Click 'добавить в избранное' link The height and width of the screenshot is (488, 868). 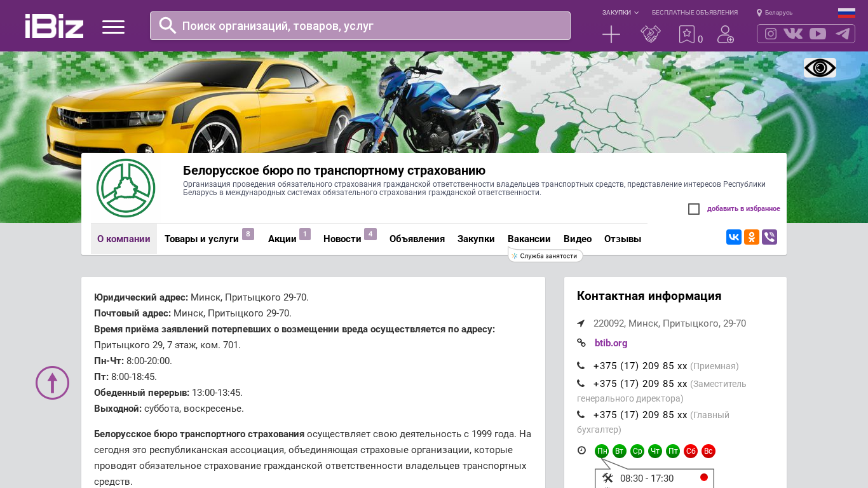(743, 209)
